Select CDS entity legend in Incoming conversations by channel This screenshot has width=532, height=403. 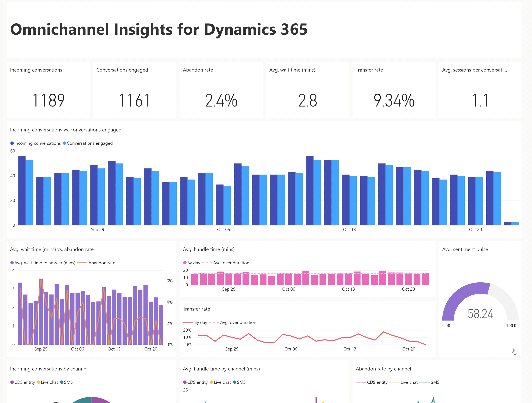23,382
